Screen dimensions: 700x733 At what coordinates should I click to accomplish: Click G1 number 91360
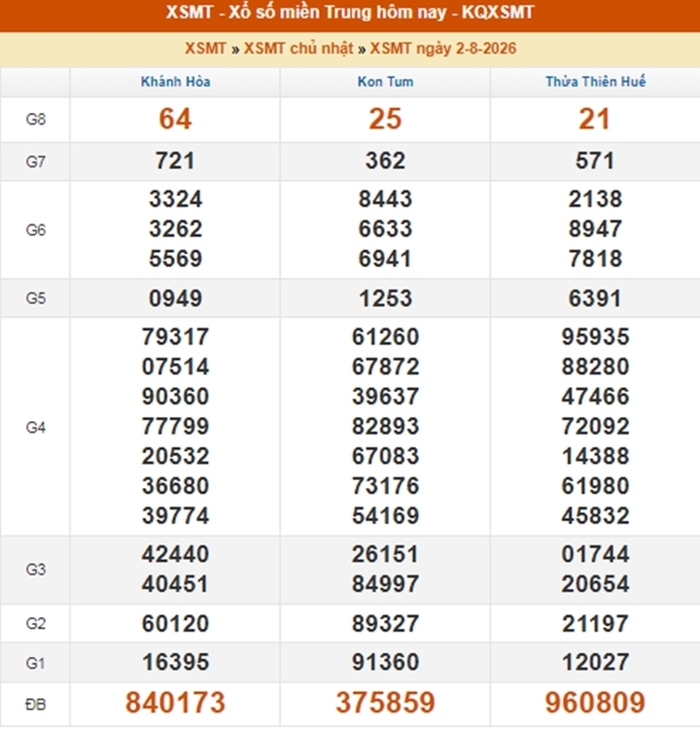[385, 662]
